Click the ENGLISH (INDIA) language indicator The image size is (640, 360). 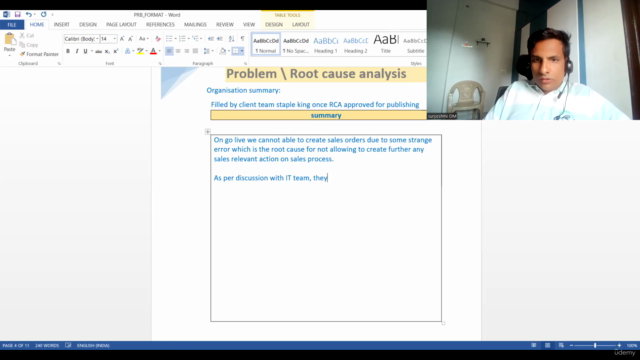pos(93,345)
